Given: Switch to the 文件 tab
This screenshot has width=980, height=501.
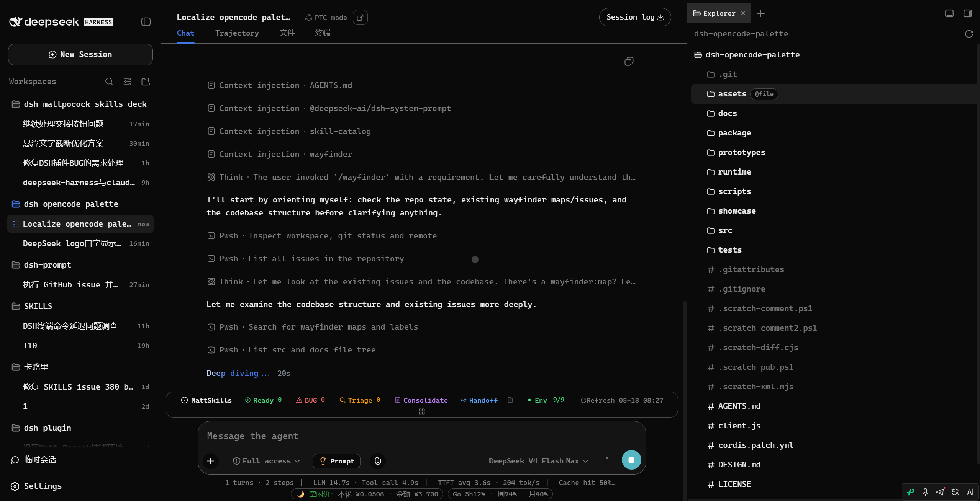Looking at the screenshot, I should pyautogui.click(x=287, y=33).
